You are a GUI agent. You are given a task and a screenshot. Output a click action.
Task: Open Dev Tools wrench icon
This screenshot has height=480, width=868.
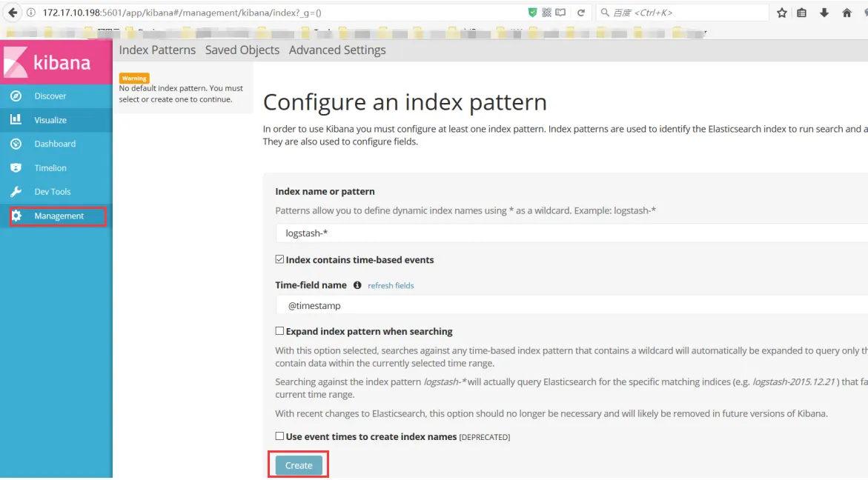(16, 192)
